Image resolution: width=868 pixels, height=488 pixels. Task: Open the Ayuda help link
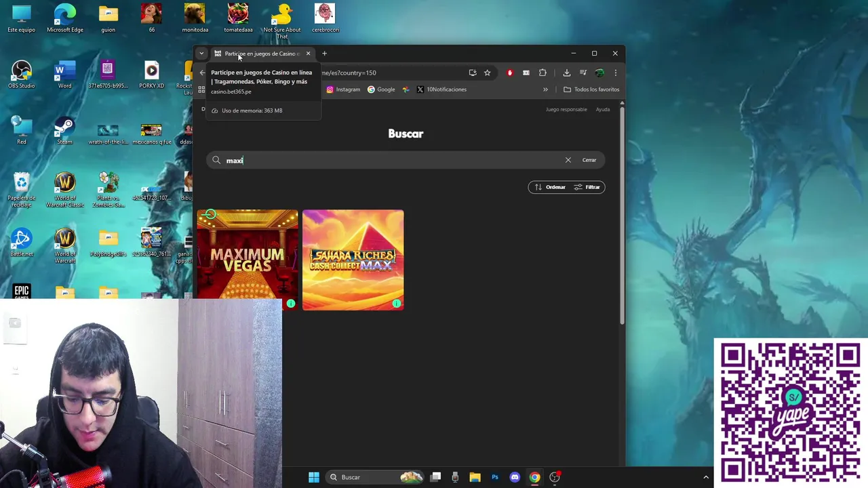603,109
